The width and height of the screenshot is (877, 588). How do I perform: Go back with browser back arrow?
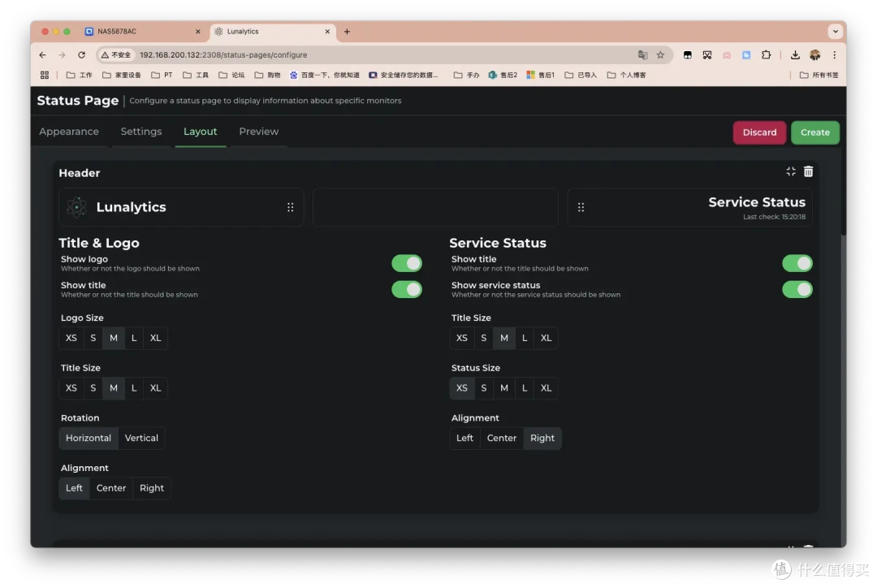coord(42,55)
